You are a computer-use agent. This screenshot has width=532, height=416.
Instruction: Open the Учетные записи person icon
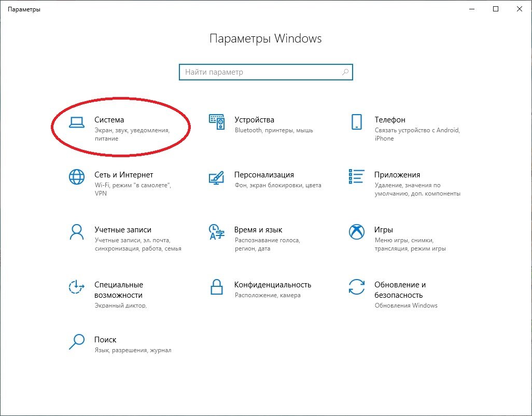77,232
